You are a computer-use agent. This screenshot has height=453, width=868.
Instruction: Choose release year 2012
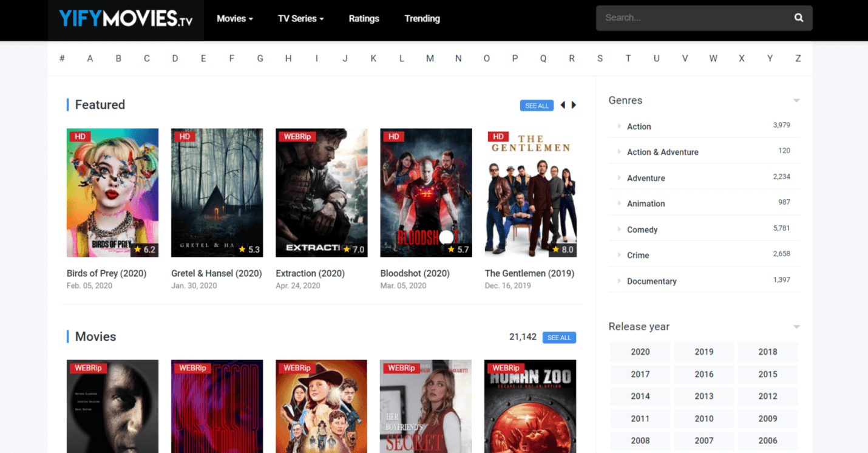tap(768, 396)
